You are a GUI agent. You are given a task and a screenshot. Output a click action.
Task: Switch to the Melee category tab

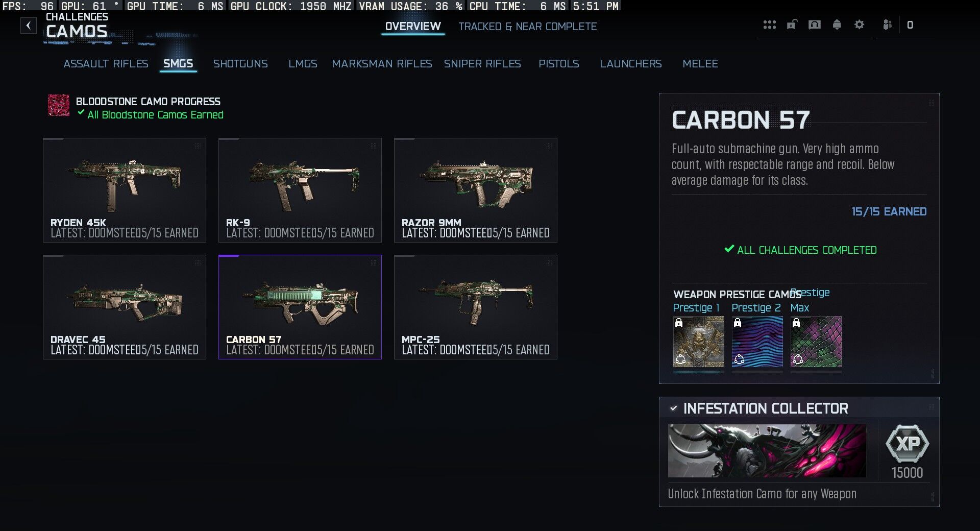700,64
